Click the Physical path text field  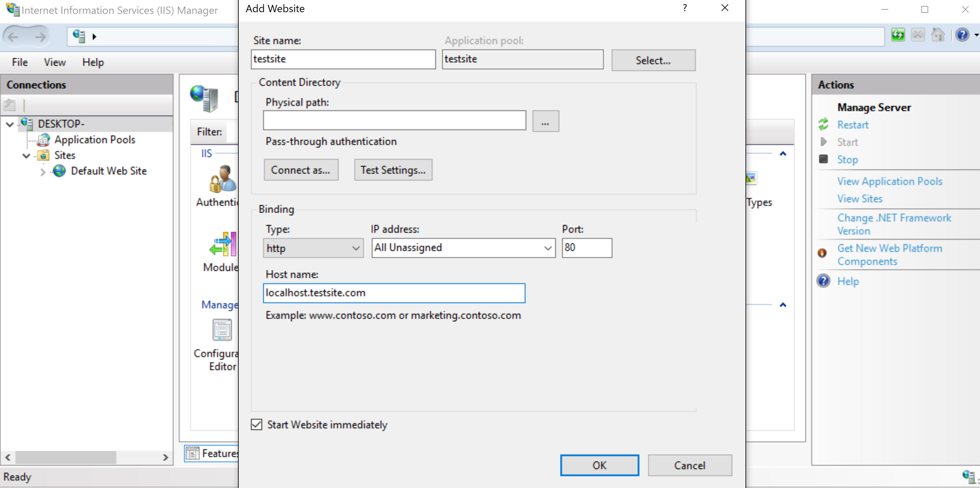(x=394, y=121)
